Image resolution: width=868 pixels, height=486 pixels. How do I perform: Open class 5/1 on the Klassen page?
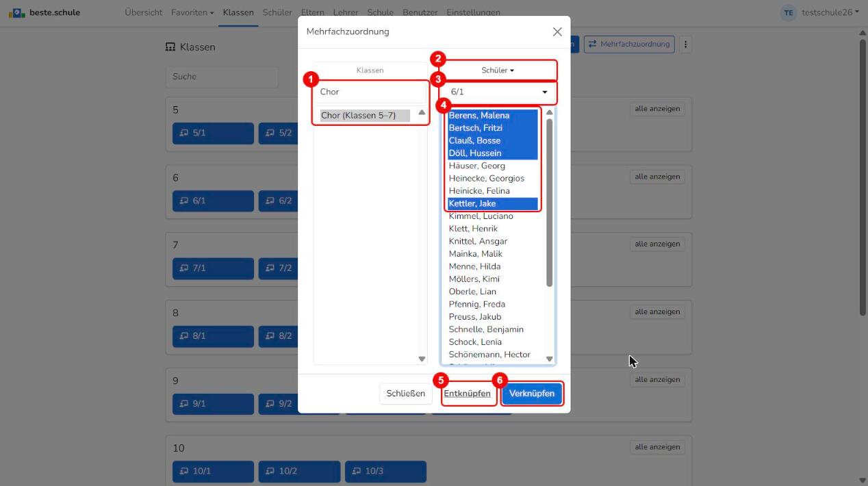tap(213, 133)
